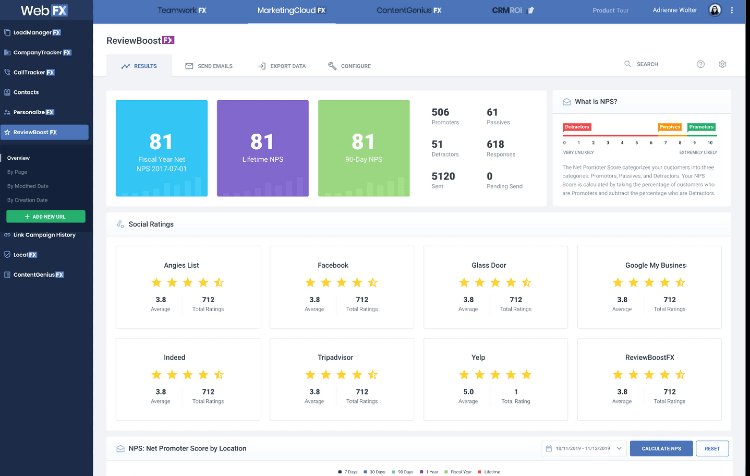Toggle the 7 Days legend series

tap(343, 471)
